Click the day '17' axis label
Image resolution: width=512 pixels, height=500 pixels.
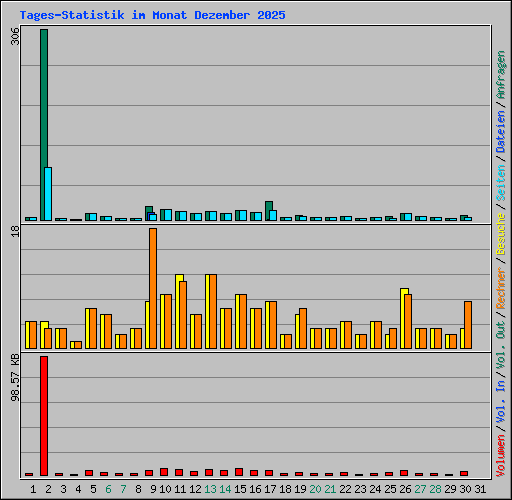pos(270,489)
